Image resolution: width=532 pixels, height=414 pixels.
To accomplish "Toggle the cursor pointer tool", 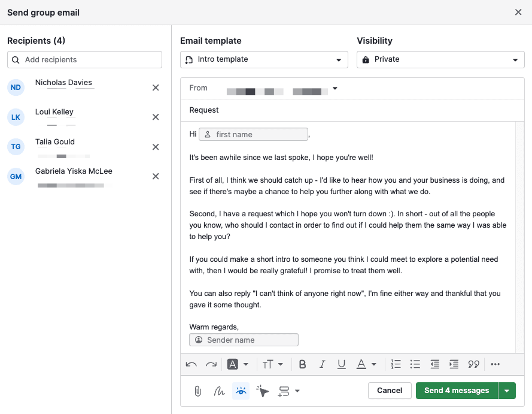I will point(262,391).
